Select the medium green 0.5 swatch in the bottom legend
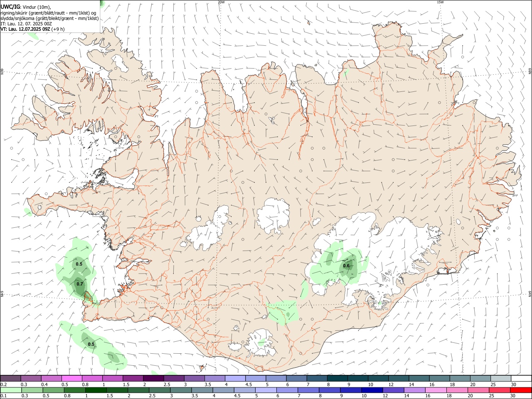Screen dimensions: 532x399 [x=54, y=390]
